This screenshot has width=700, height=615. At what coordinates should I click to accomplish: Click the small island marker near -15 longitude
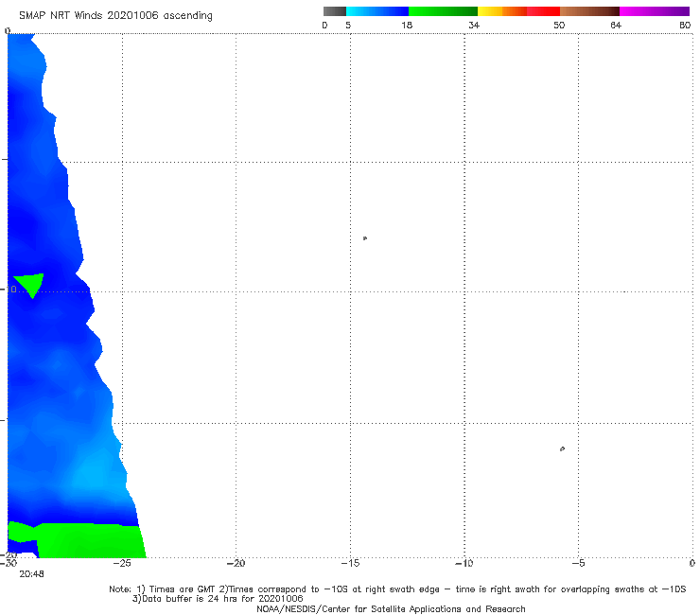coord(365,238)
